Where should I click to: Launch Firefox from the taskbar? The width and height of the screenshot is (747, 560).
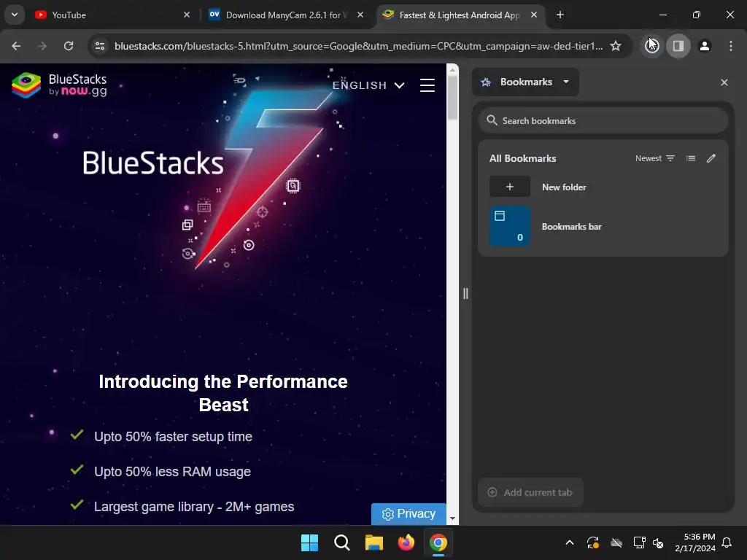click(406, 542)
